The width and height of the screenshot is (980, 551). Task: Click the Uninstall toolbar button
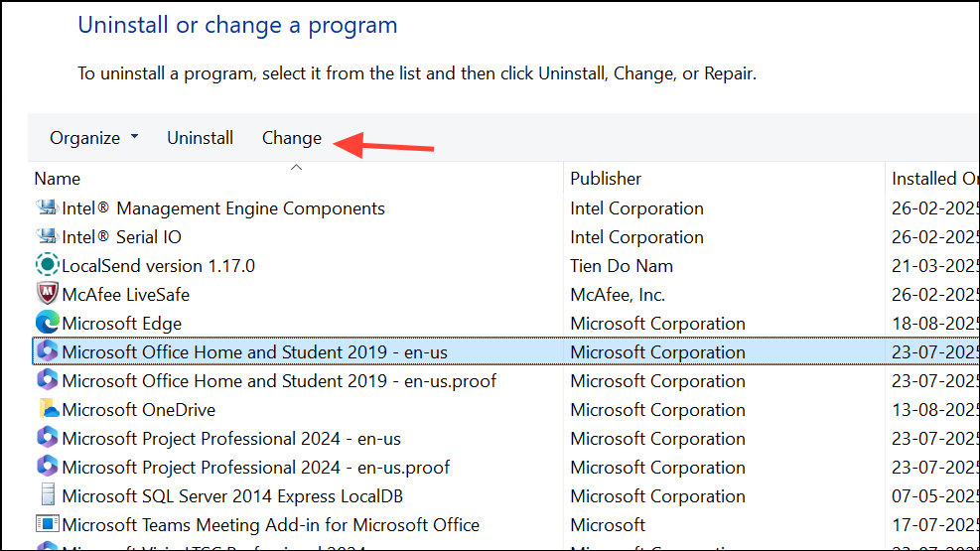[x=200, y=138]
